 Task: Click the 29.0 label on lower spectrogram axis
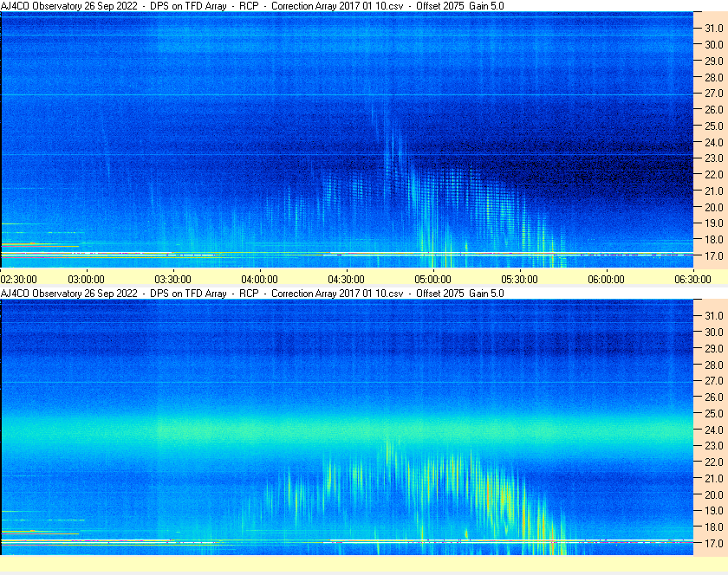click(x=714, y=348)
